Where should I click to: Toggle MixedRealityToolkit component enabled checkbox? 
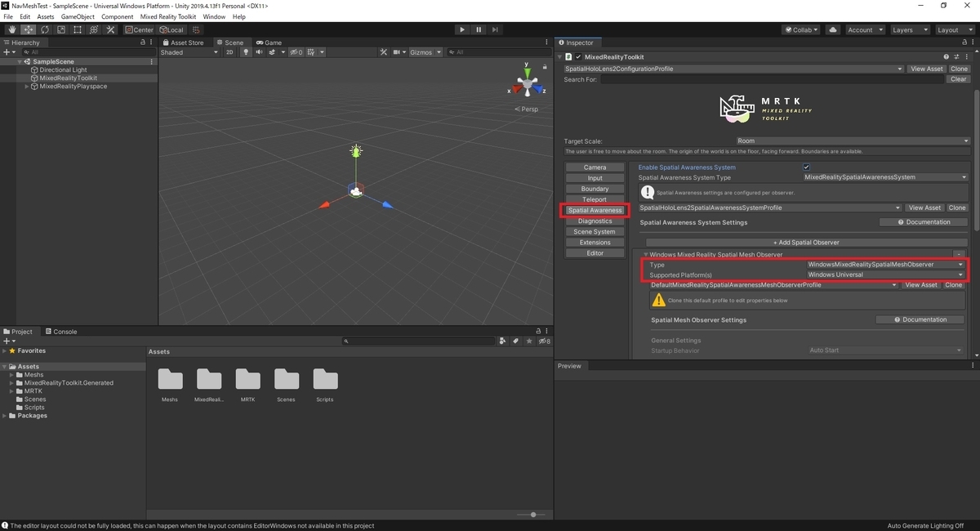pos(579,57)
